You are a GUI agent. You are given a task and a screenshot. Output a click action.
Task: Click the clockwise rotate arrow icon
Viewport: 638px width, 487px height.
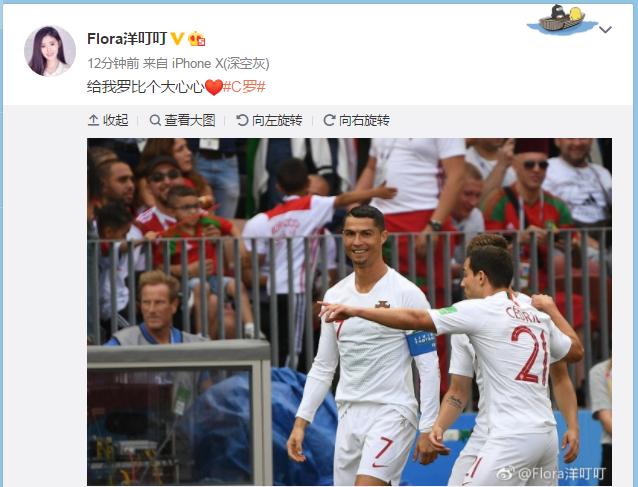pyautogui.click(x=329, y=120)
